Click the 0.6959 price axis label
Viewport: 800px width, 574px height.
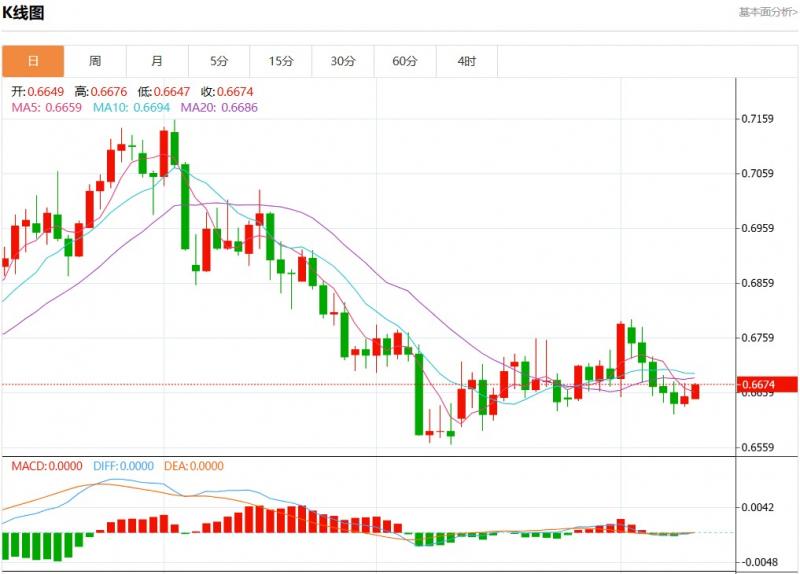click(x=757, y=228)
